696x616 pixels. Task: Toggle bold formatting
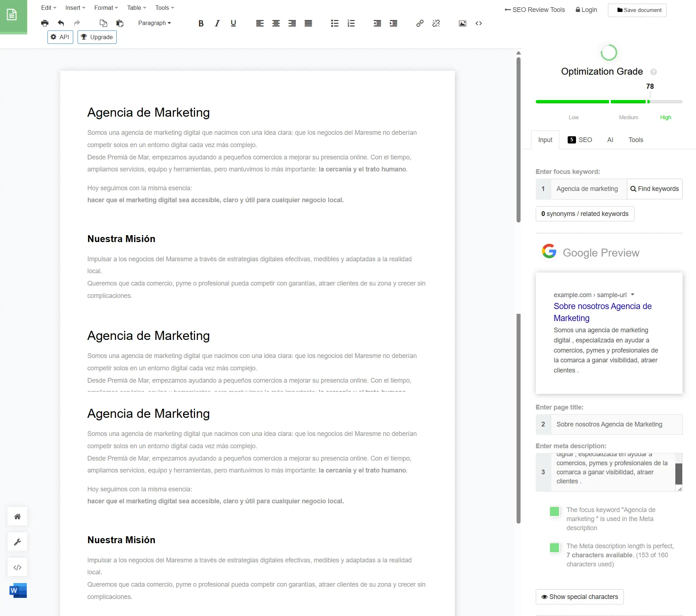click(x=201, y=23)
